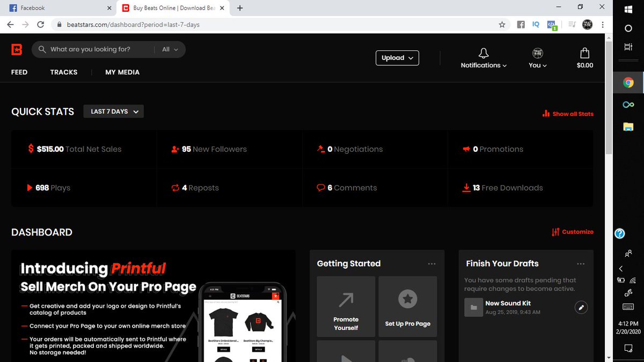
Task: Open Cortana circle on taskbar
Action: click(628, 28)
